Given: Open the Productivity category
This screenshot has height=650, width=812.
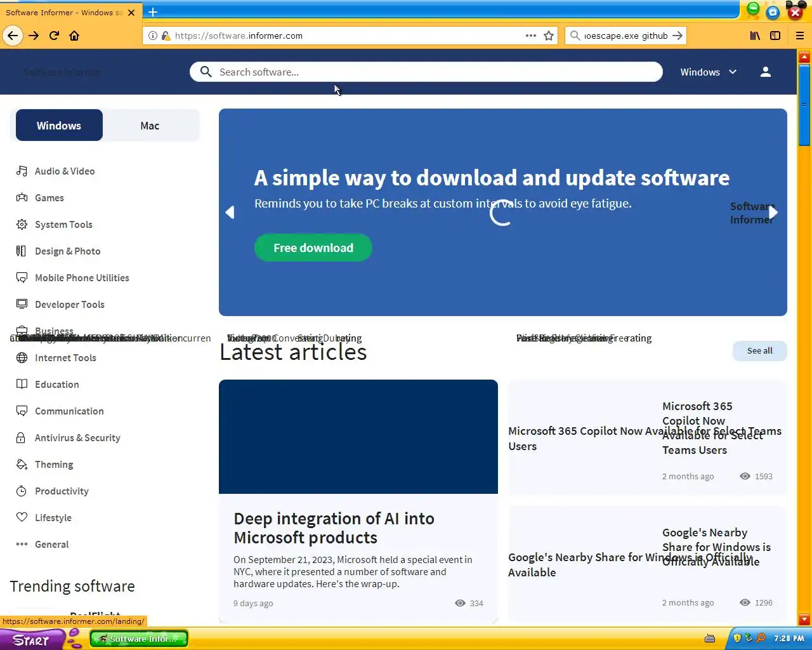Looking at the screenshot, I should [53, 491].
